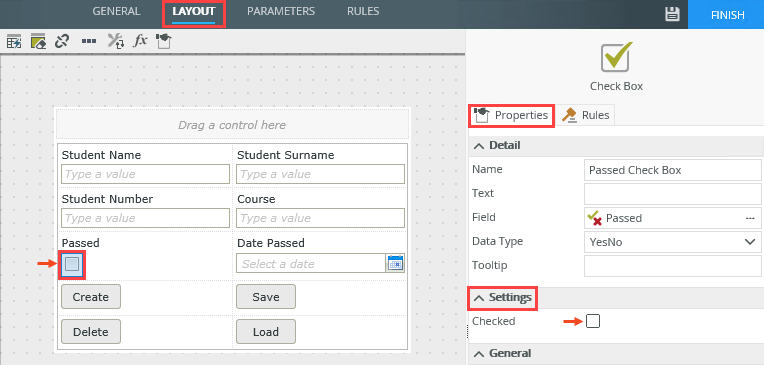
Task: Select the Passed check box on canvas
Action: click(x=72, y=264)
